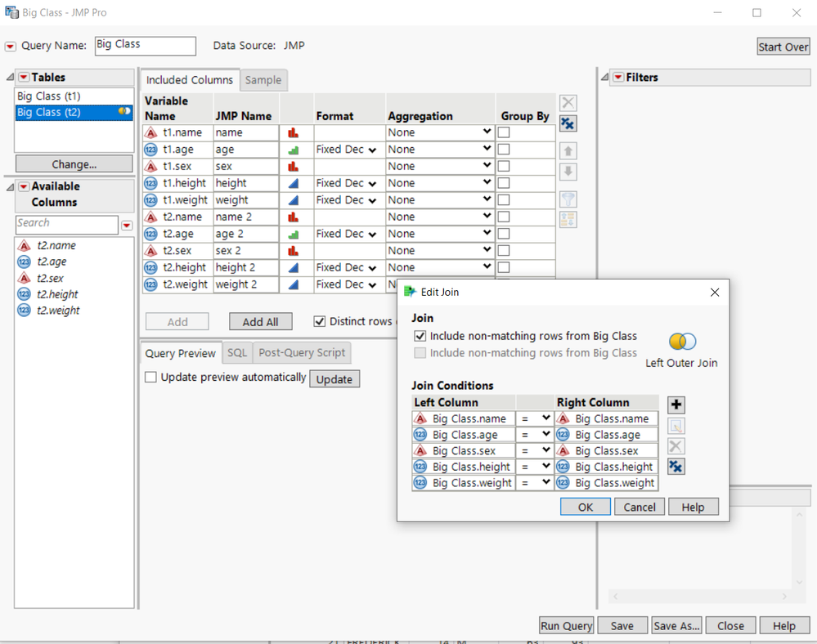
Task: Open Aggregation dropdown for t1.weight
Action: pyautogui.click(x=439, y=200)
